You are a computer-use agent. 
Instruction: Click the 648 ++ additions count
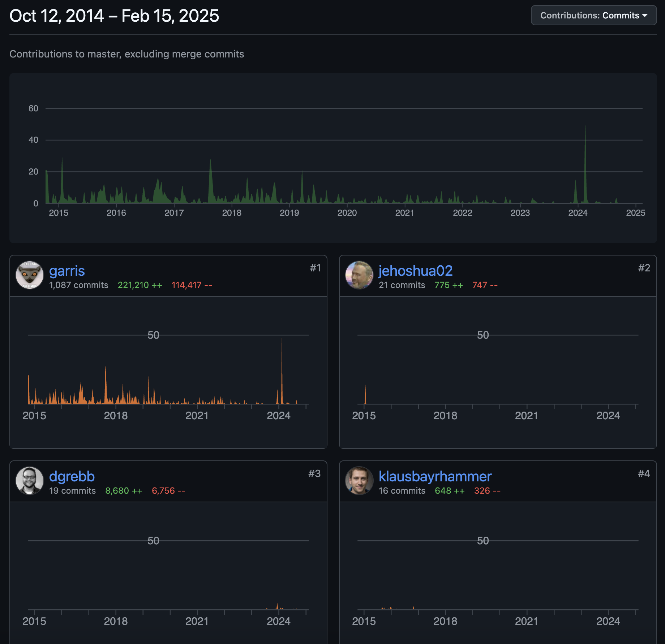(450, 491)
